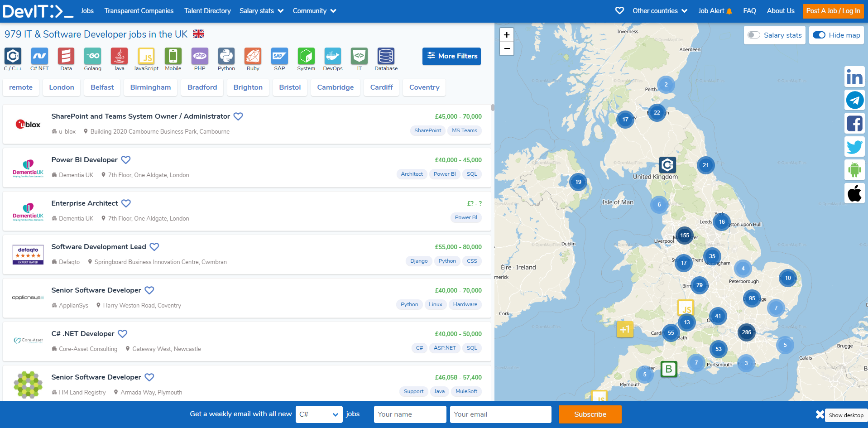Choose the System category icon

point(306,56)
